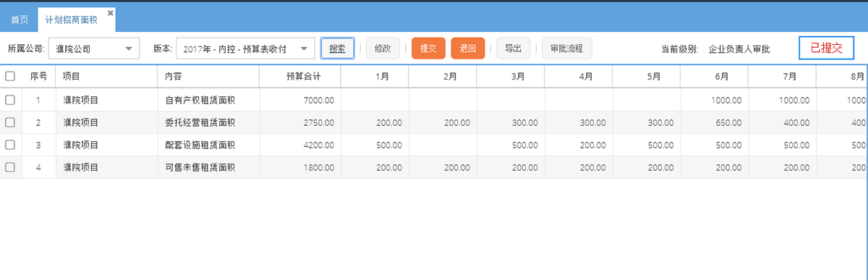Image resolution: width=868 pixels, height=280 pixels.
Task: Check the checkbox for row 2
Action: (x=10, y=122)
